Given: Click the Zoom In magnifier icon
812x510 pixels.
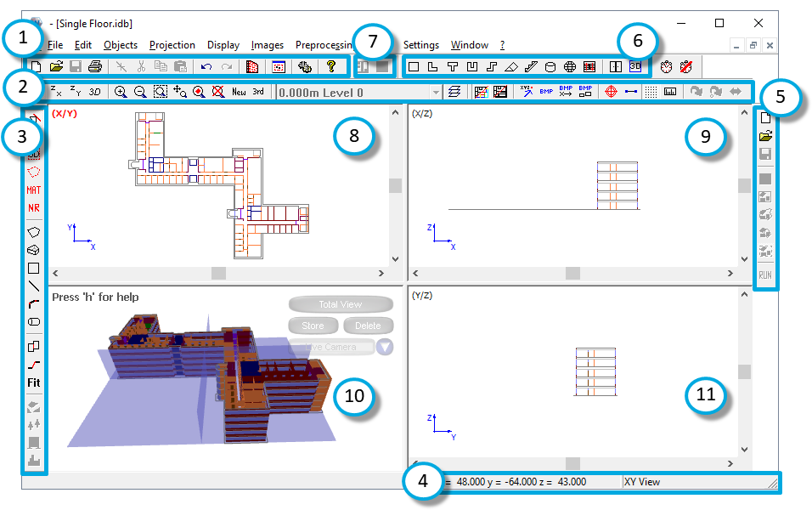Looking at the screenshot, I should pos(121,92).
